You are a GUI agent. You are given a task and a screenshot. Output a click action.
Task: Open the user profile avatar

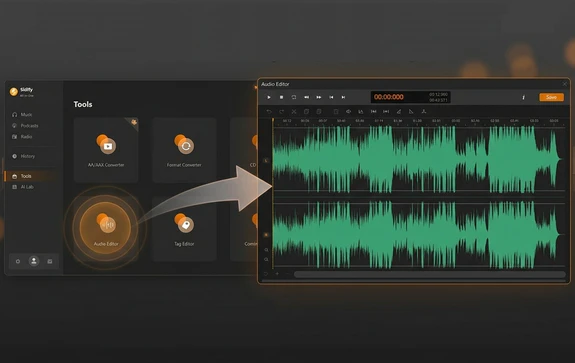coord(34,261)
